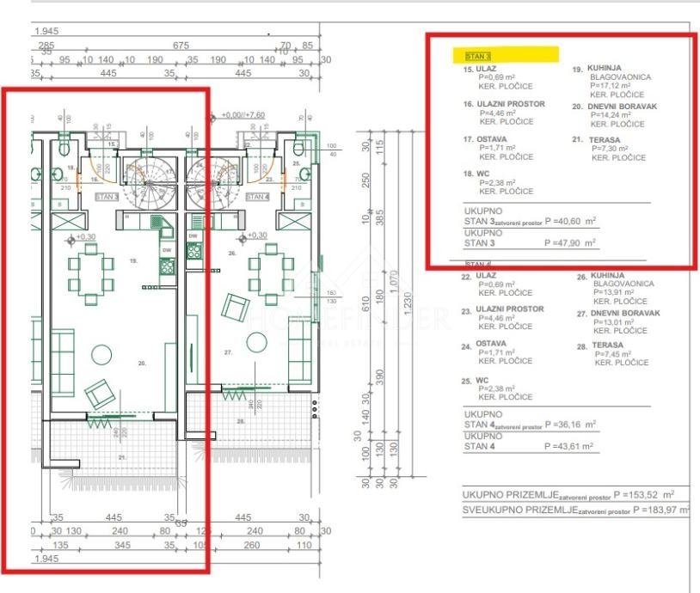Click the +0,30 level marker in room 19
Image resolution: width=700 pixels, height=593 pixels.
81,239
